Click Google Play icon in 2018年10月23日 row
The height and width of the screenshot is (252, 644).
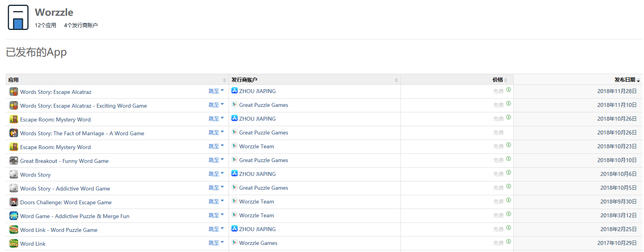tap(235, 146)
